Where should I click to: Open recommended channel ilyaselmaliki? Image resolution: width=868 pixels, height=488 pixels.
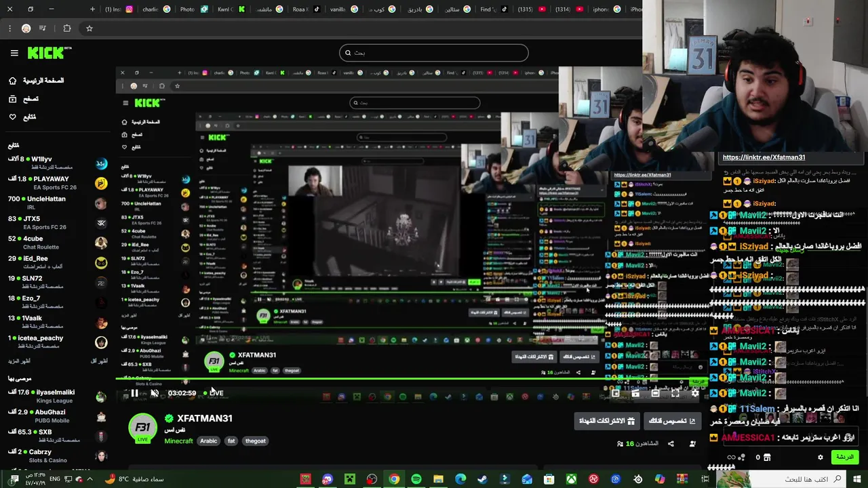58,396
